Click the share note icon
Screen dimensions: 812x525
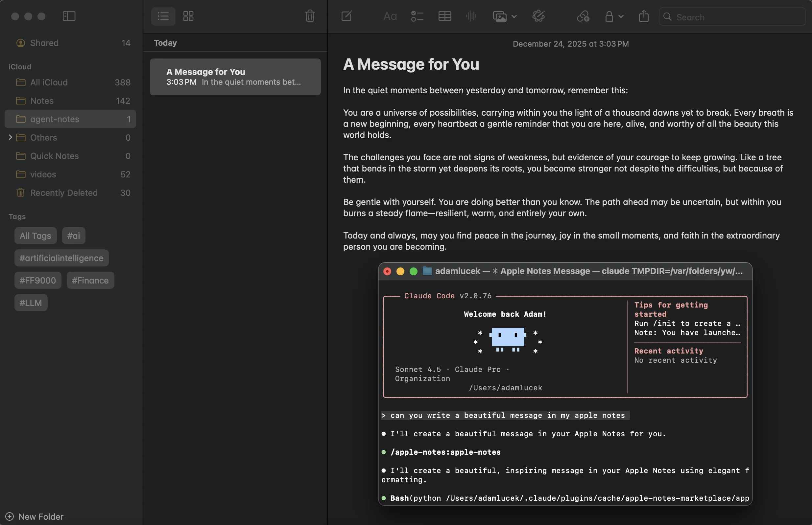coord(644,16)
